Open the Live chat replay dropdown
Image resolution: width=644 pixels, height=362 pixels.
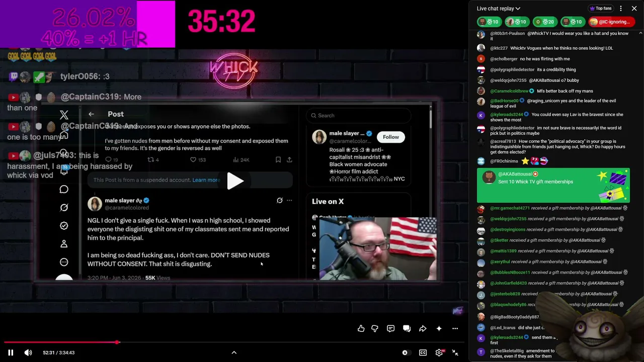(499, 9)
